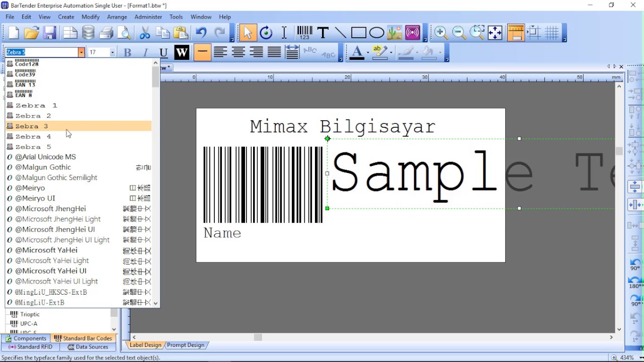This screenshot has height=362, width=644.
Task: Pick @Arial Unicode MS font
Action: (x=78, y=157)
